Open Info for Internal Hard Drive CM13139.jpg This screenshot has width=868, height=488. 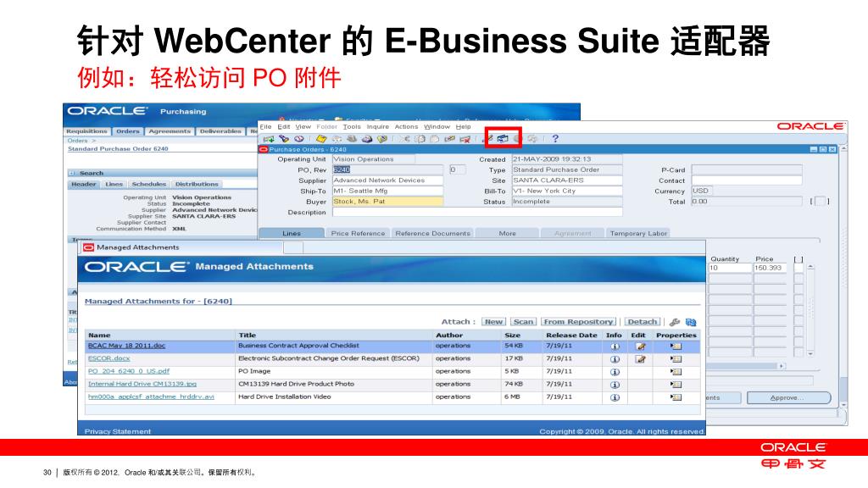[x=615, y=385]
